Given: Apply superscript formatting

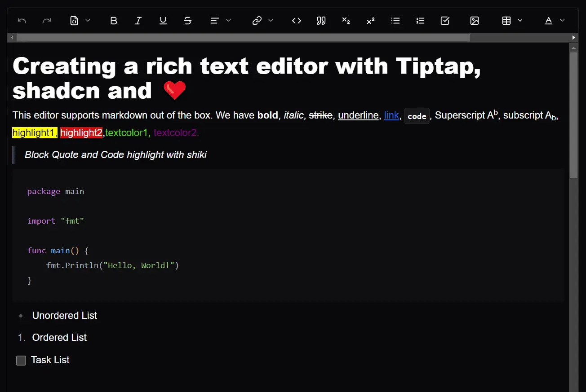Looking at the screenshot, I should (370, 20).
